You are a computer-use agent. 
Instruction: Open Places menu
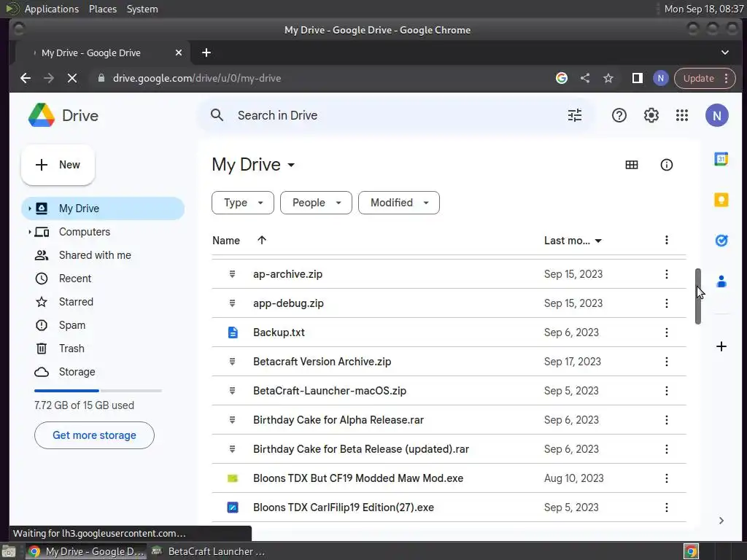[102, 9]
